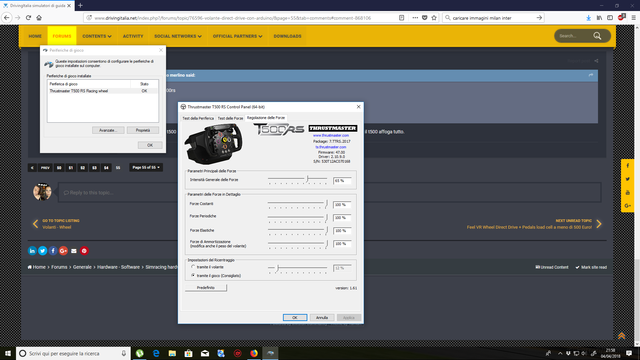Jump back to top with orange arrows
This screenshot has width=640, height=360.
621,336
